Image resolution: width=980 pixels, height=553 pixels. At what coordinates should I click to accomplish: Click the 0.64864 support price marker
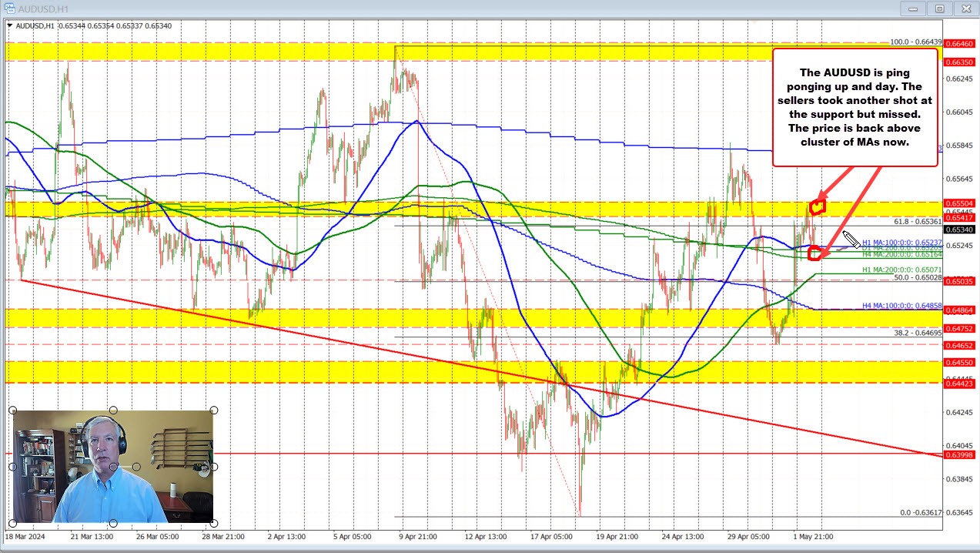coord(958,311)
